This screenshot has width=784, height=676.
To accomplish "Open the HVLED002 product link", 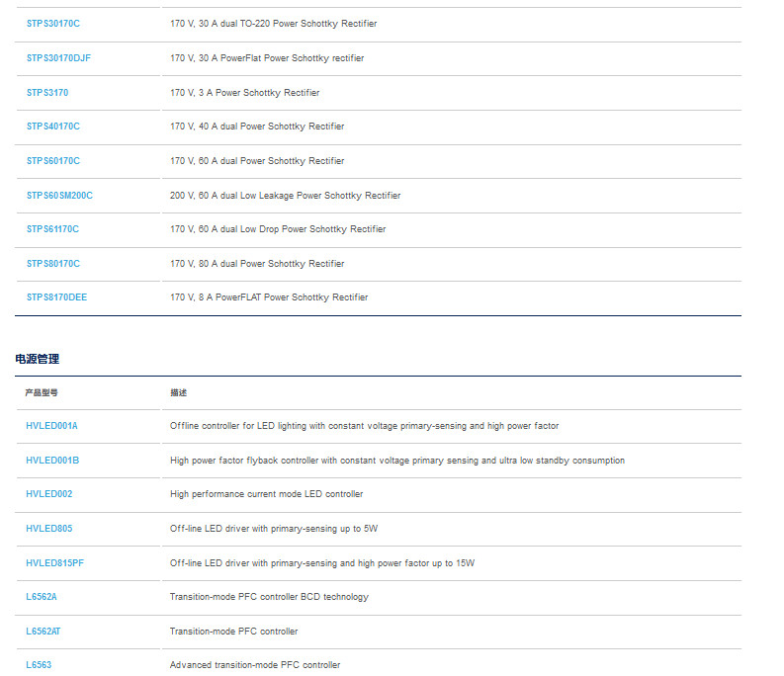I will tap(49, 493).
